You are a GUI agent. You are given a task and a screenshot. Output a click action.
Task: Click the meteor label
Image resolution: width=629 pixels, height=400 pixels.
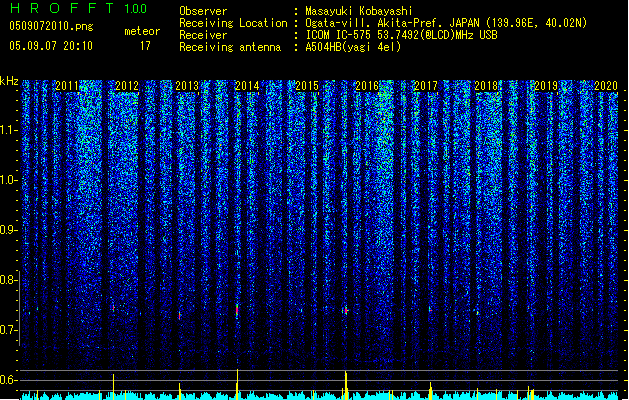[x=142, y=31]
